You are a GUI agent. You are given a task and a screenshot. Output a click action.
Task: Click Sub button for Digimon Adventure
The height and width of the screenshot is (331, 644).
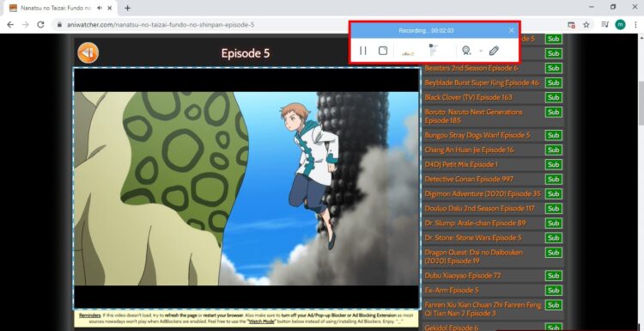coord(553,193)
